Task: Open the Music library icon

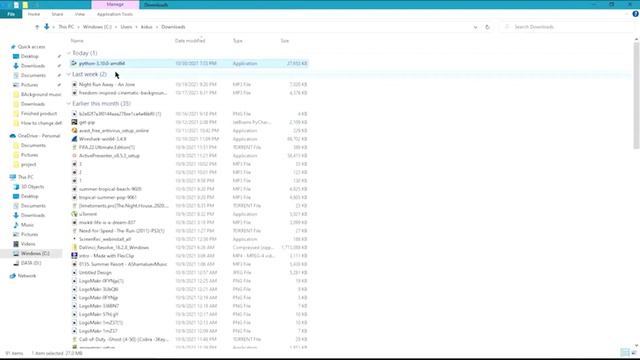Action: (x=16, y=225)
